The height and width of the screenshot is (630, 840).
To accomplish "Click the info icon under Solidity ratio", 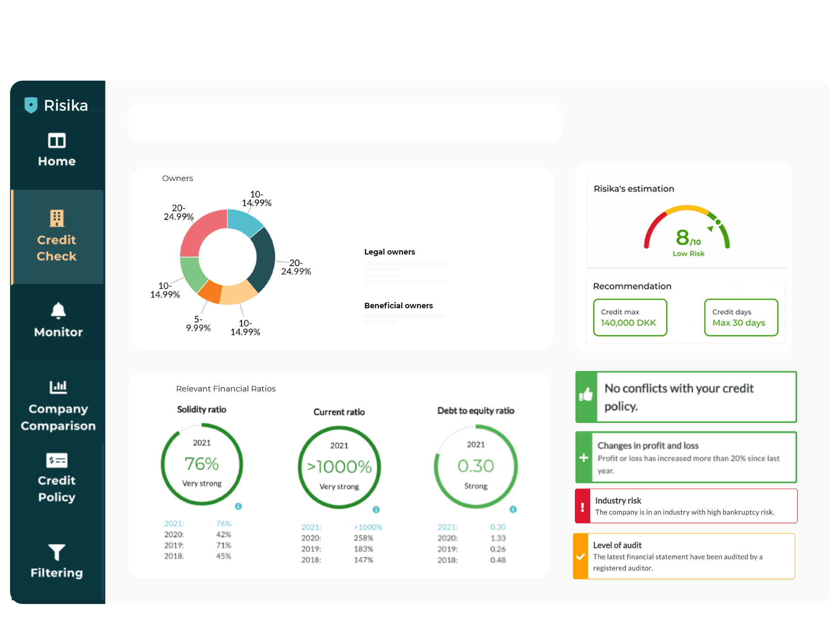I will click(239, 507).
